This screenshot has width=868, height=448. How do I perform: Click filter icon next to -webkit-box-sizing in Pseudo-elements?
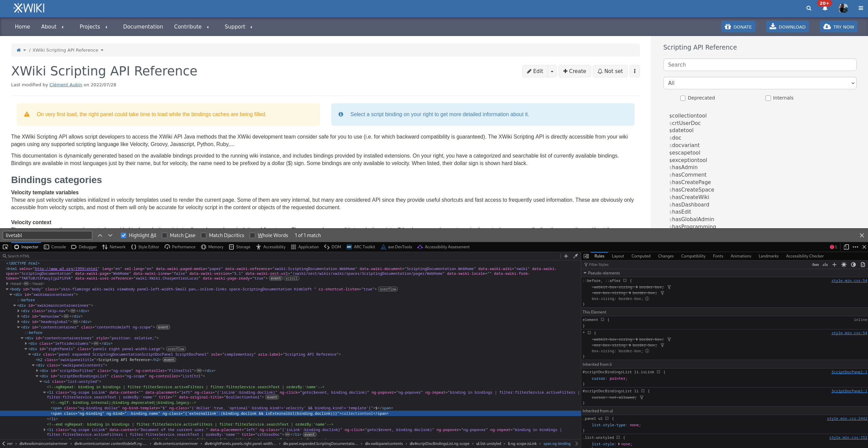coord(669,287)
